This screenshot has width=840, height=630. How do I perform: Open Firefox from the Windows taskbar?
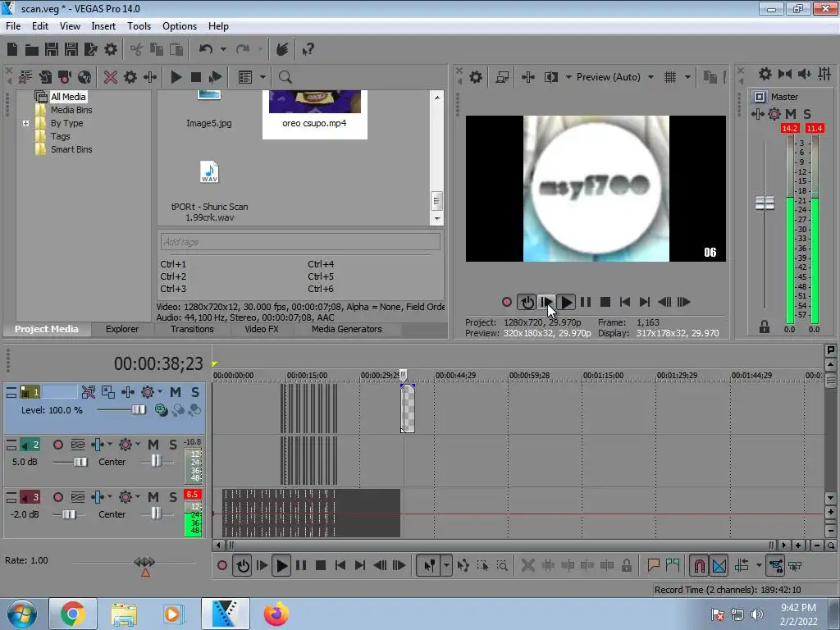pos(276,614)
